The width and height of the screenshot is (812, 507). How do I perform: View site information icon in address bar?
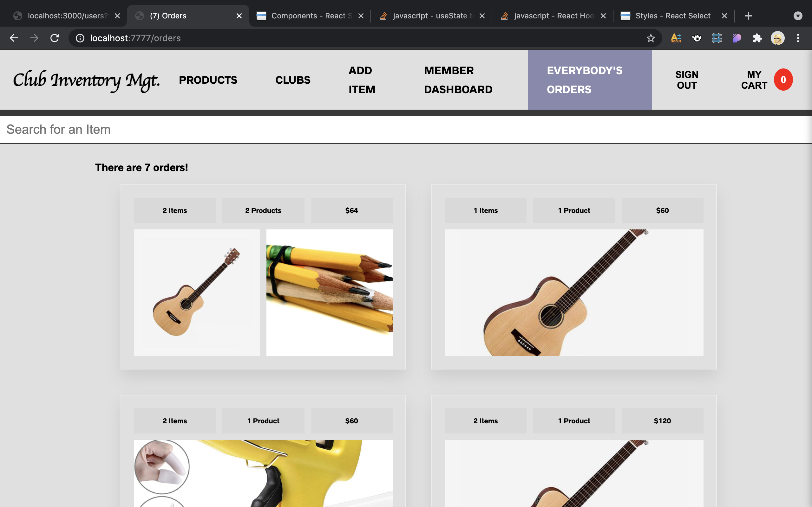(x=80, y=38)
